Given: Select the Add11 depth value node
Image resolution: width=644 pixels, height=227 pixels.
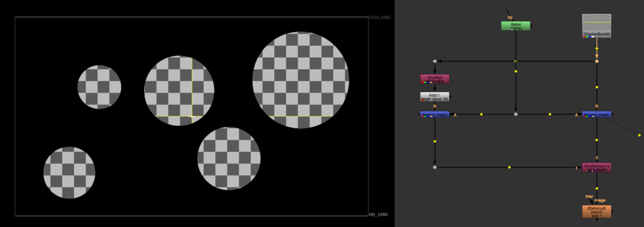Looking at the screenshot, I should click(x=435, y=96).
